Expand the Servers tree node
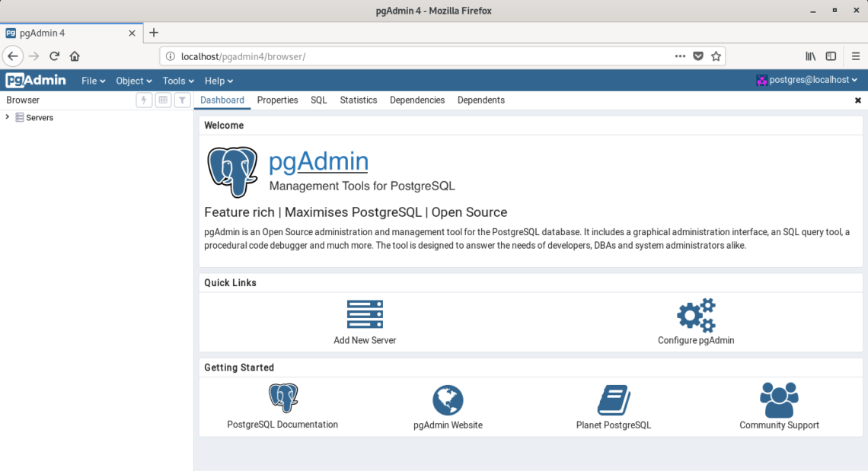 coord(8,117)
